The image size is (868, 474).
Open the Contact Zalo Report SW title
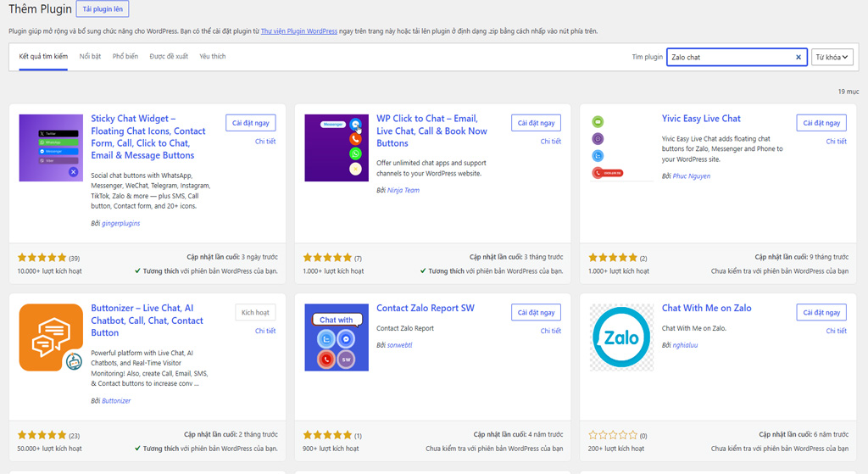coord(426,308)
